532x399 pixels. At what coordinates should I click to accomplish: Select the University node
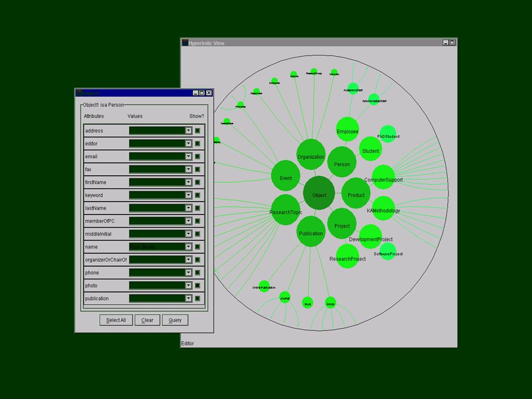click(x=334, y=72)
